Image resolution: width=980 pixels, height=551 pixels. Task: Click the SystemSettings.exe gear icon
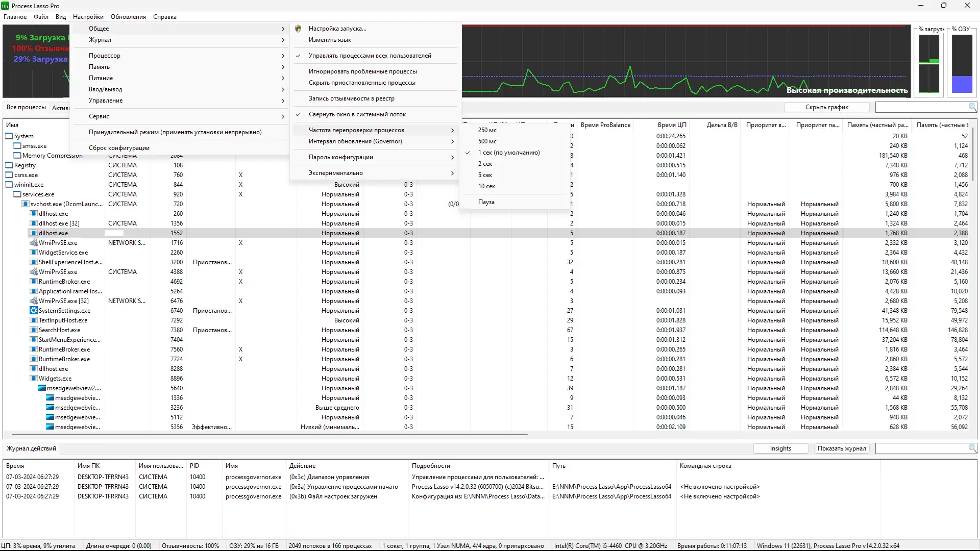click(x=34, y=311)
